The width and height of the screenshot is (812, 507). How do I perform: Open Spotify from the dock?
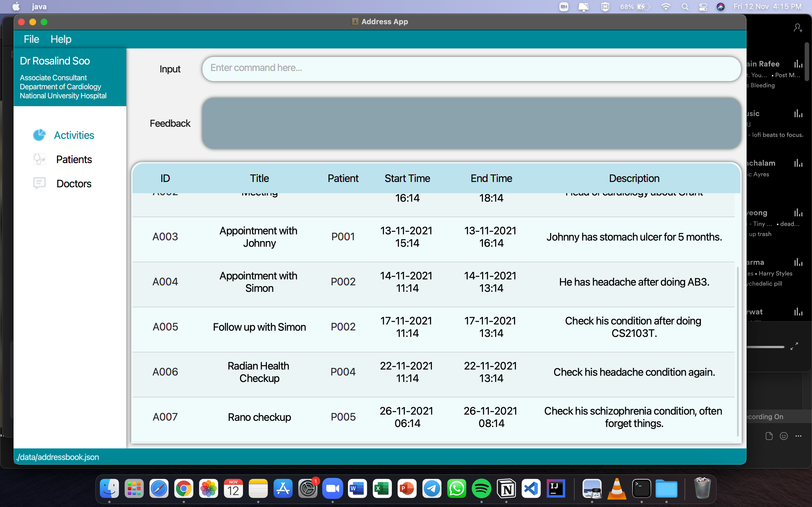pyautogui.click(x=481, y=489)
